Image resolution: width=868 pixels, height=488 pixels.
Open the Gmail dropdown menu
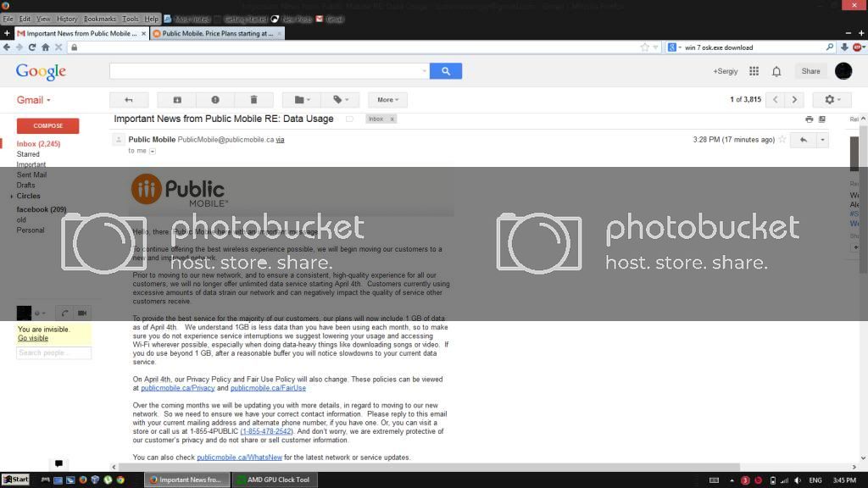[34, 100]
